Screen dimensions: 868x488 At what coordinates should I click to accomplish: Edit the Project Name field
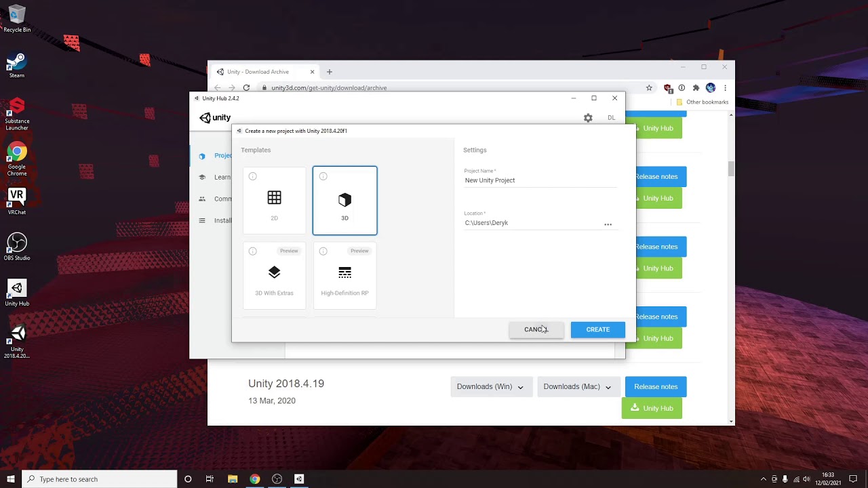click(x=540, y=180)
